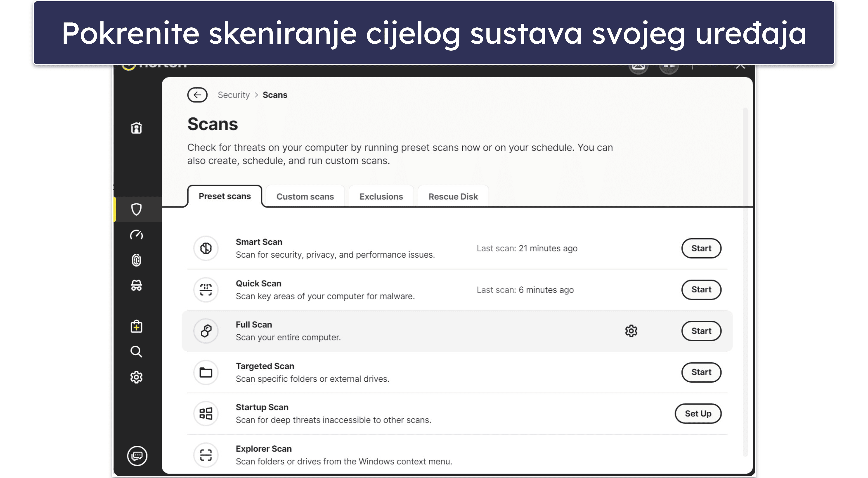Click the Quick Scan title text
868x478 pixels.
click(258, 283)
